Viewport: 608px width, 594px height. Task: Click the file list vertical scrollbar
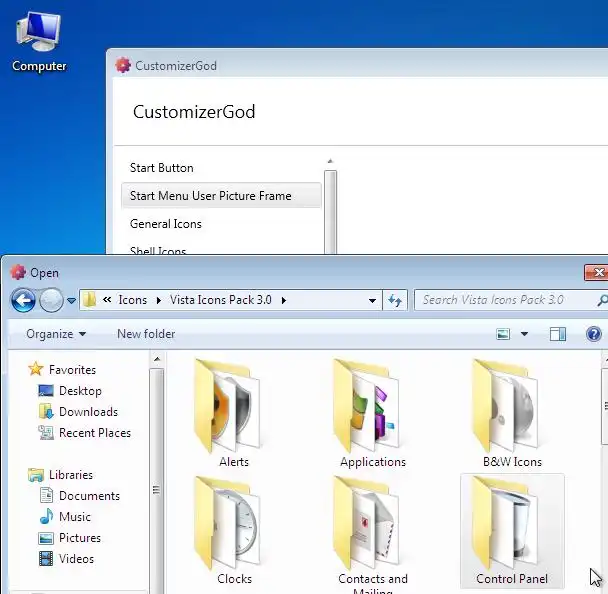click(605, 406)
